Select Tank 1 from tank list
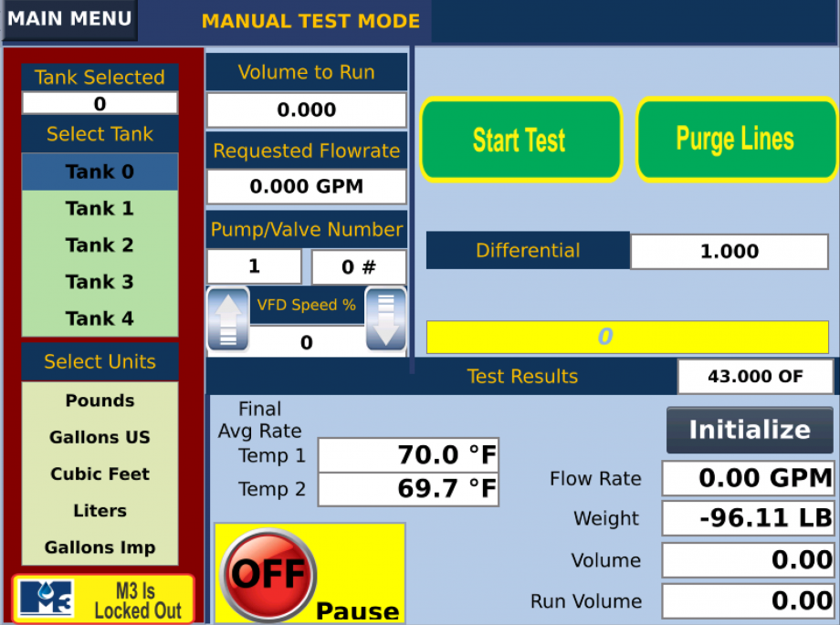840x625 pixels. (100, 209)
